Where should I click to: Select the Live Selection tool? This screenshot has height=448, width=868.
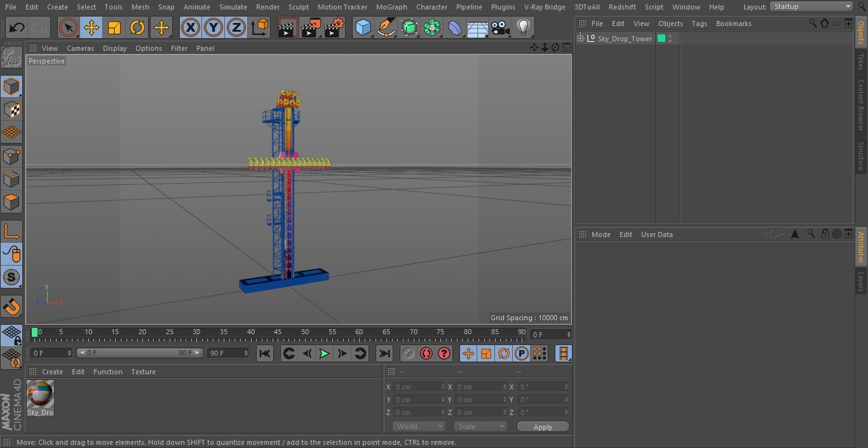[x=68, y=27]
